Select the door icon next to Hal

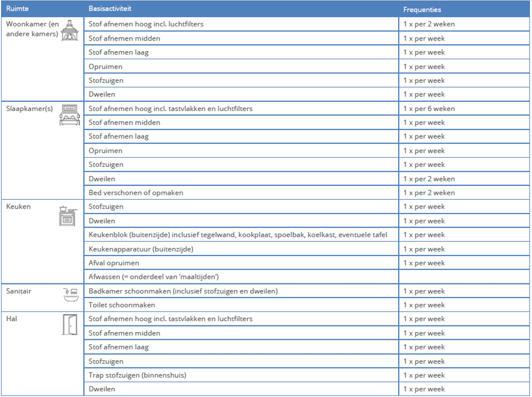[70, 324]
